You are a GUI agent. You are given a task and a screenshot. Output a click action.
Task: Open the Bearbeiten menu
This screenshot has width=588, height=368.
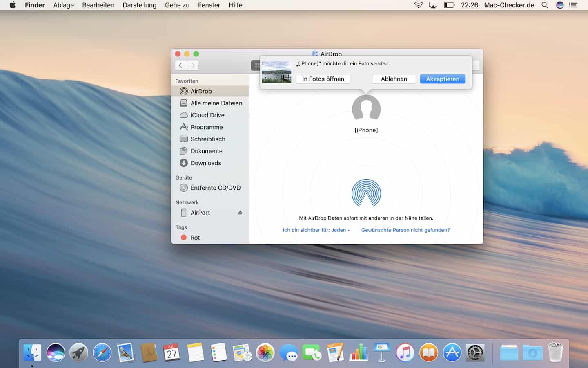[x=98, y=5]
